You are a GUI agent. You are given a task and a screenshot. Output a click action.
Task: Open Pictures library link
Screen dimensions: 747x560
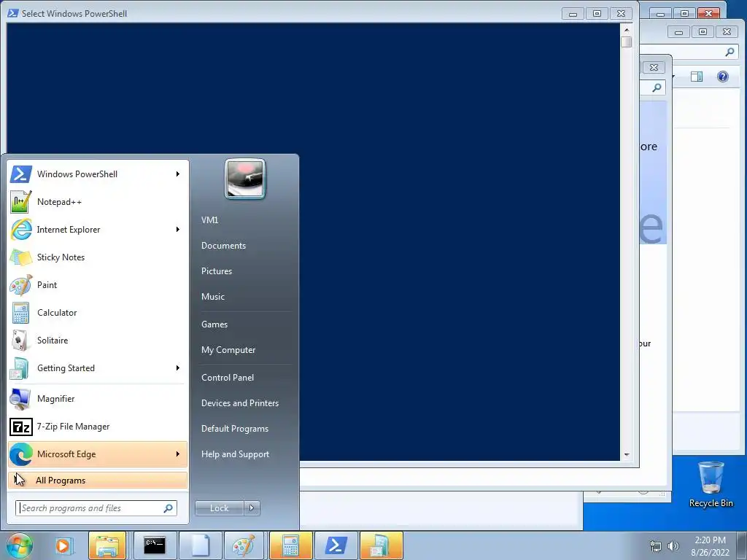point(217,271)
